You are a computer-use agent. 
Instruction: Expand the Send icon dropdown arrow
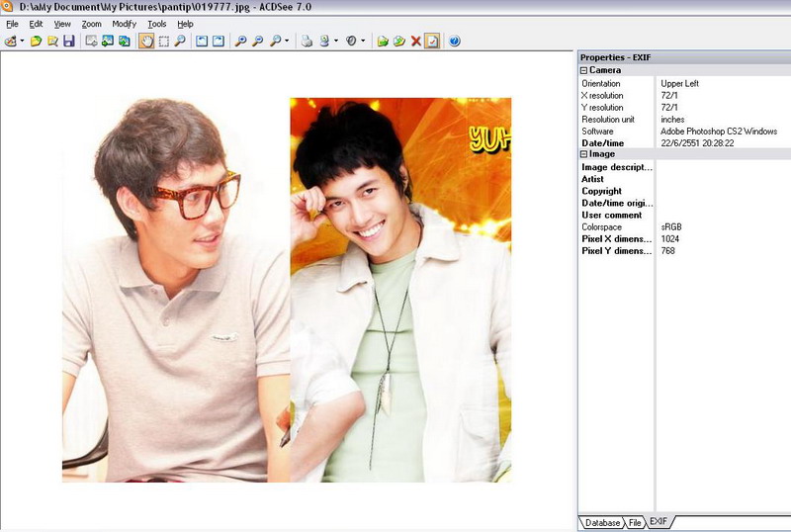coord(336,41)
